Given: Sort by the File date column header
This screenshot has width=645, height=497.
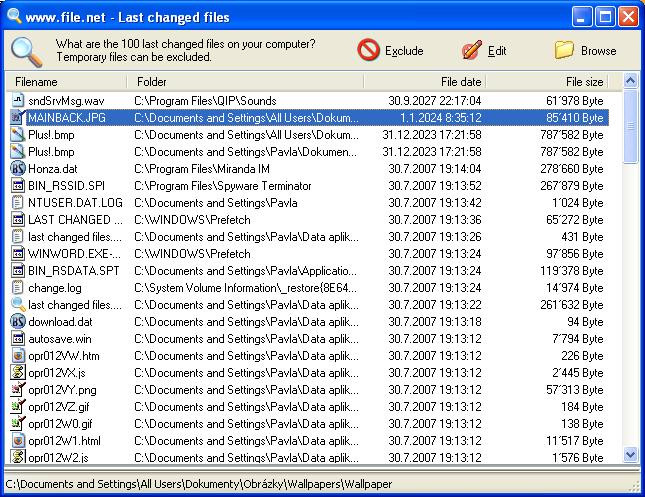Looking at the screenshot, I should tap(425, 81).
